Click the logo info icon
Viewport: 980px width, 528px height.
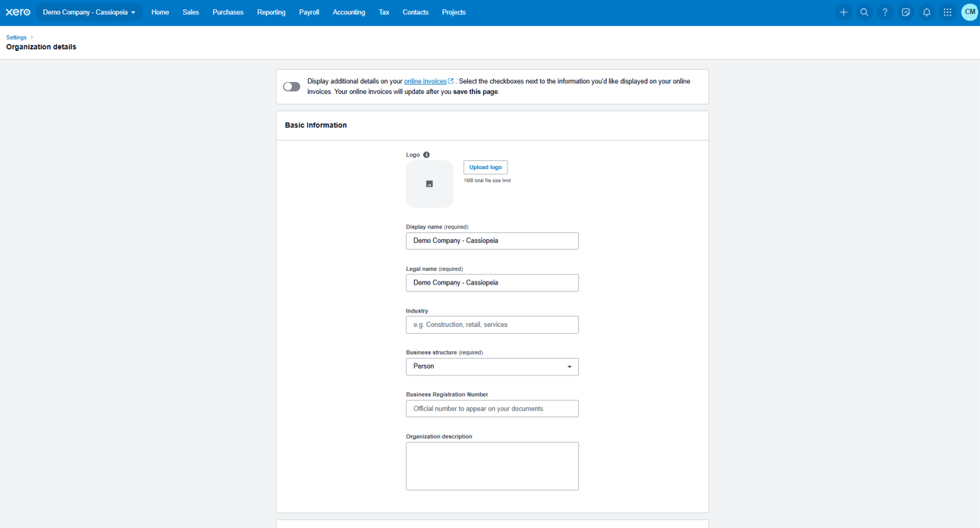[x=426, y=155]
